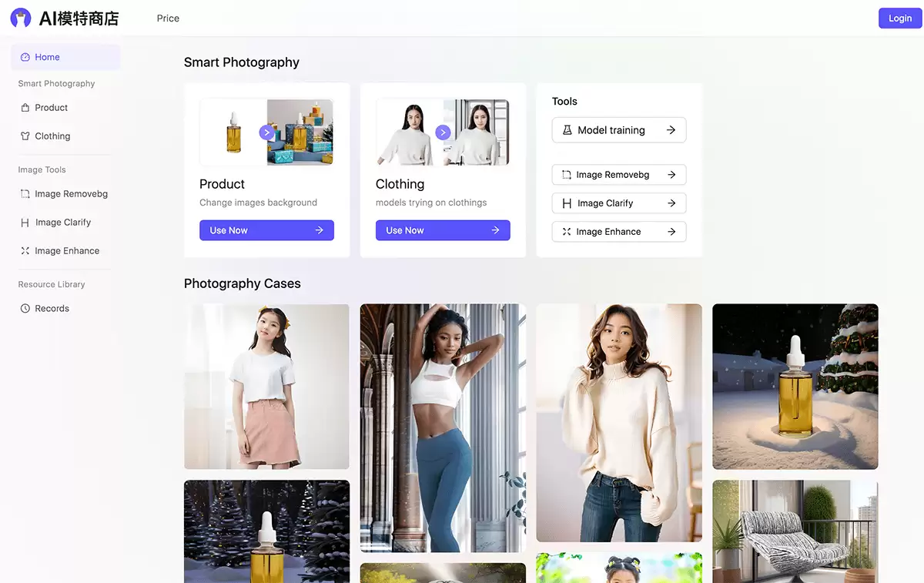Open Clothing via the sidebar shirt icon
924x583 pixels.
pos(25,136)
